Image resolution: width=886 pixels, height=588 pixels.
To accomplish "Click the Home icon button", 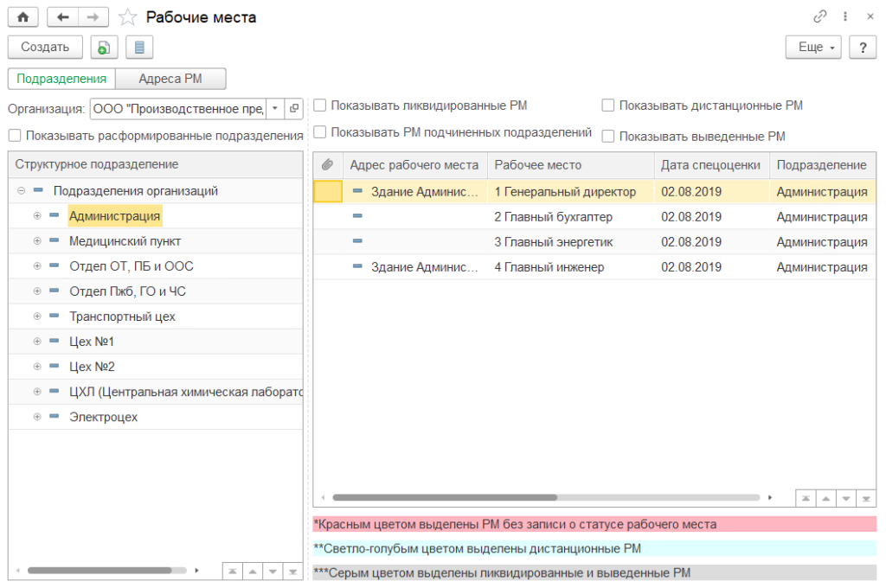I will tap(23, 17).
